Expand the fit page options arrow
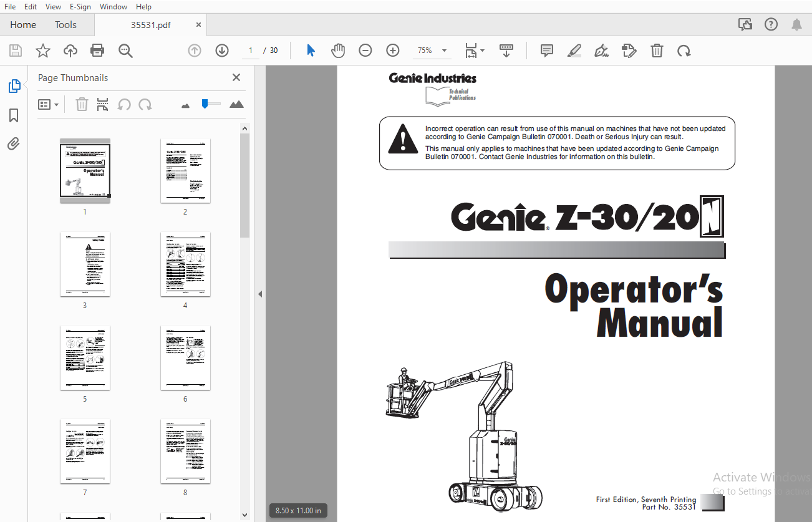This screenshot has width=812, height=522. pyautogui.click(x=482, y=51)
